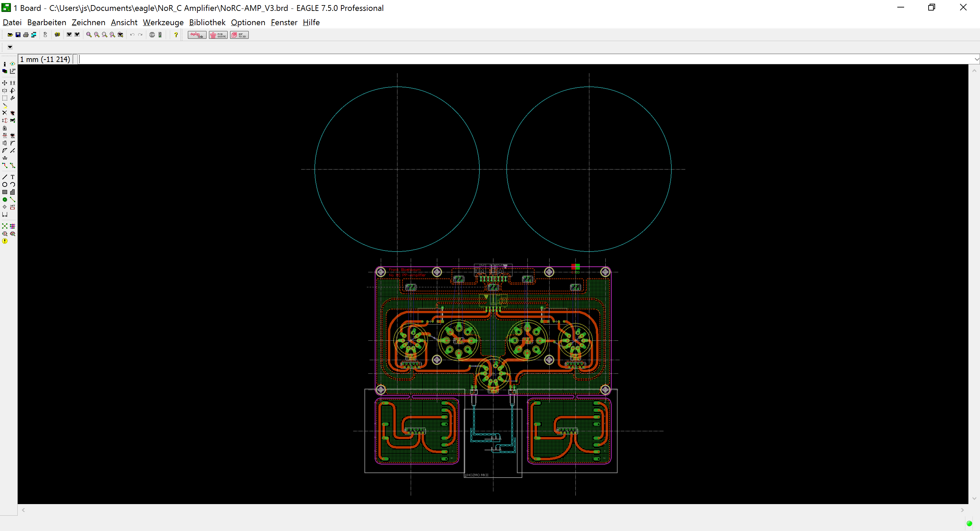Screen dimensions: 980x531
Task: Select the Rotate tool
Action: pyautogui.click(x=13, y=91)
